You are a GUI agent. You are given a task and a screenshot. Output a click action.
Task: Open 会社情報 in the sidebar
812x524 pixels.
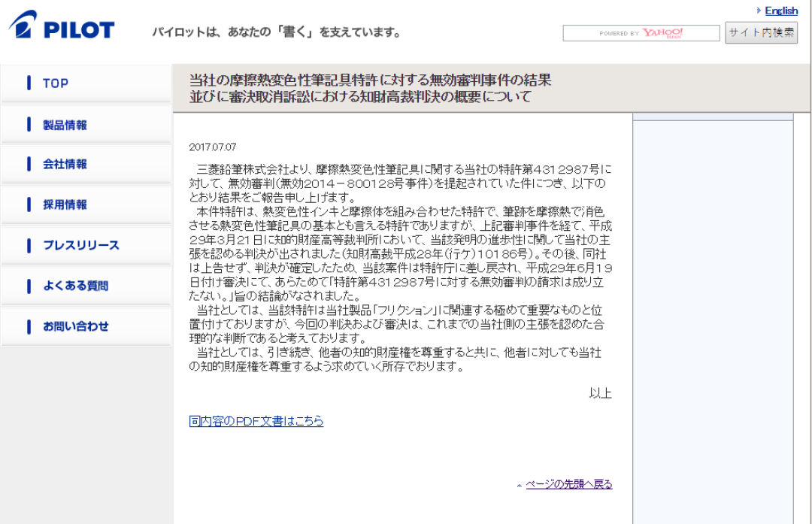(x=86, y=165)
